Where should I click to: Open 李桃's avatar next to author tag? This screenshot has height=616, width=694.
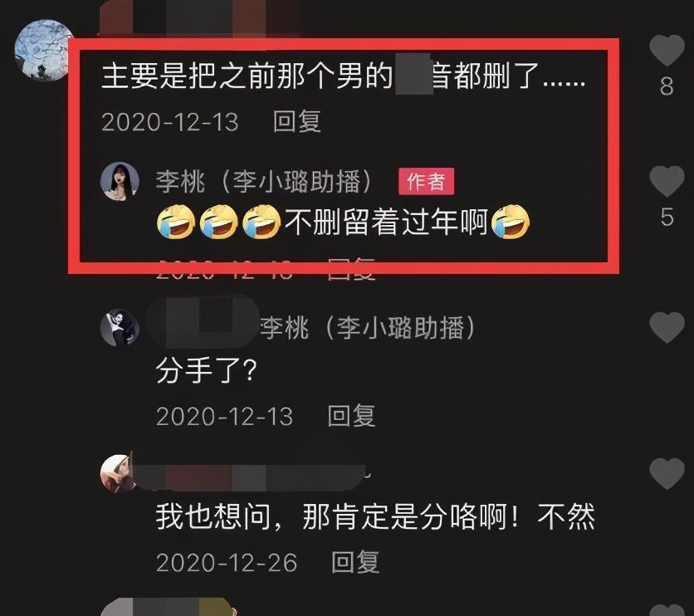pos(120,181)
